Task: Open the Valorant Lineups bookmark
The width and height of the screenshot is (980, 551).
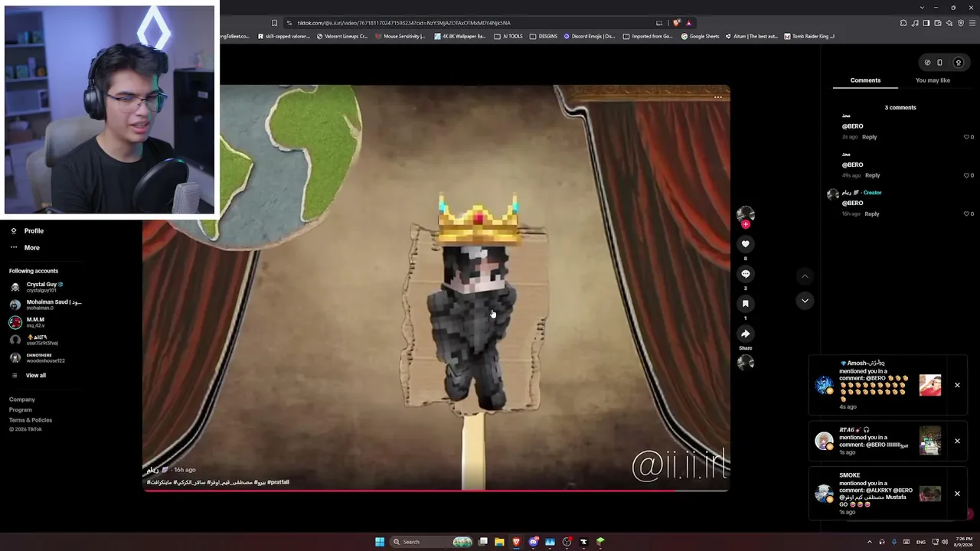Action: click(342, 36)
